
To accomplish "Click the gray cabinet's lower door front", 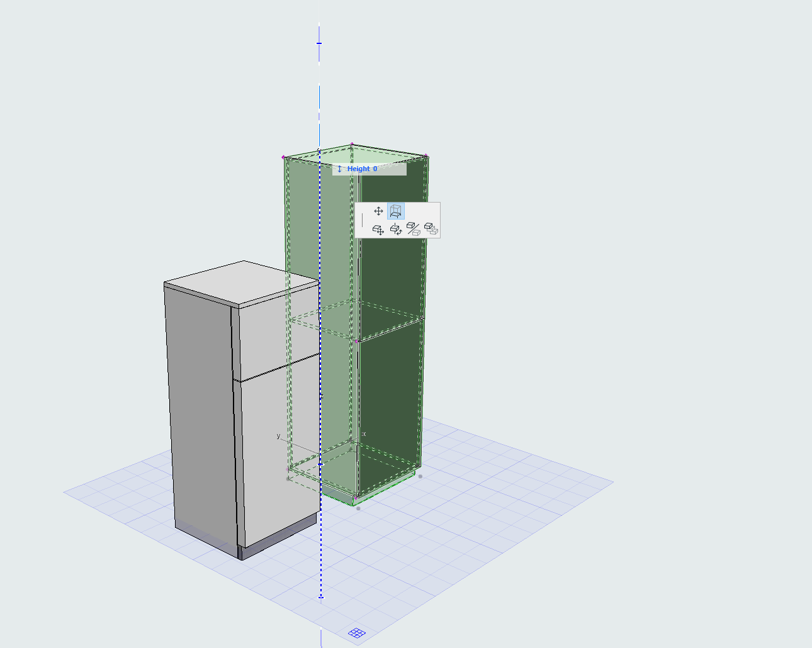I will click(277, 453).
